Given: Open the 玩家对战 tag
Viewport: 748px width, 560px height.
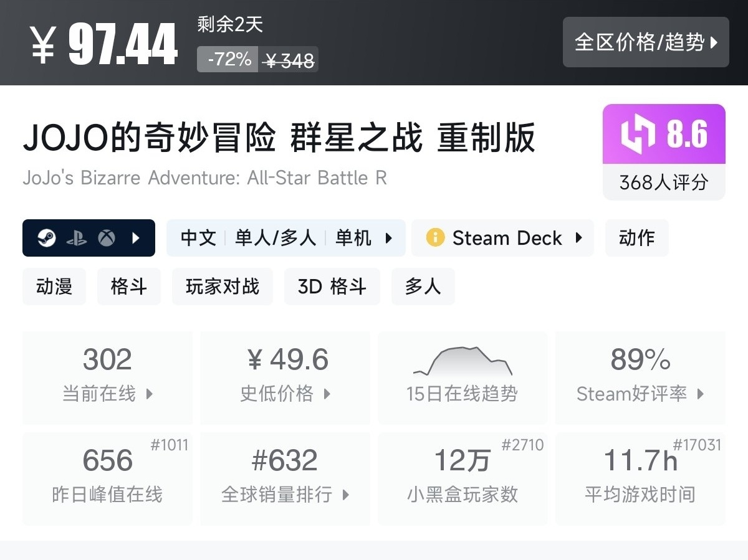Looking at the screenshot, I should pos(223,287).
